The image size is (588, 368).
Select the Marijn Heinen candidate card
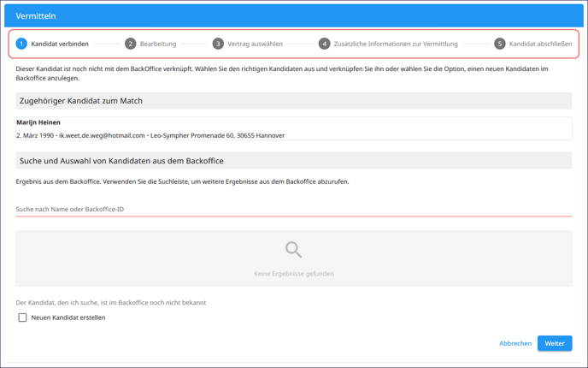point(294,128)
